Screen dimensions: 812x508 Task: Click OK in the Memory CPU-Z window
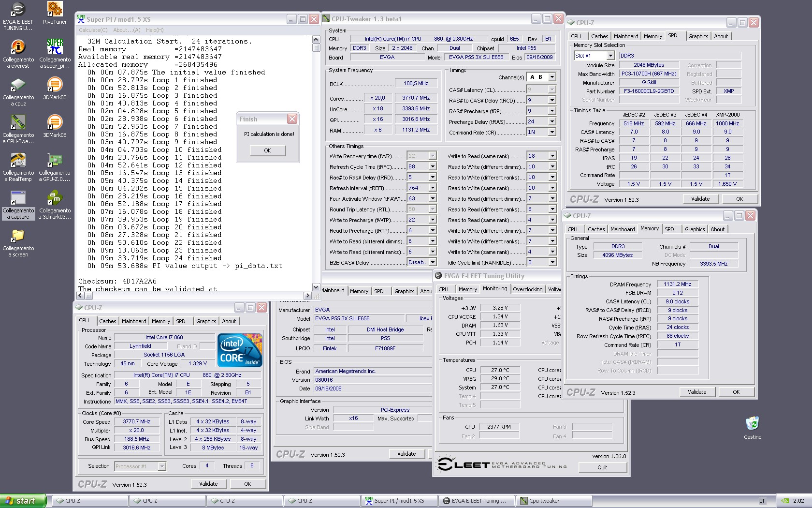pyautogui.click(x=736, y=392)
